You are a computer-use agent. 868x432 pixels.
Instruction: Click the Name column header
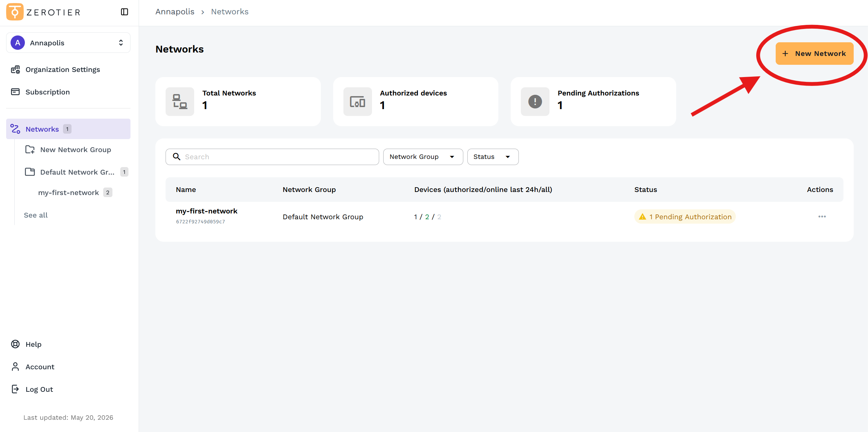click(186, 190)
